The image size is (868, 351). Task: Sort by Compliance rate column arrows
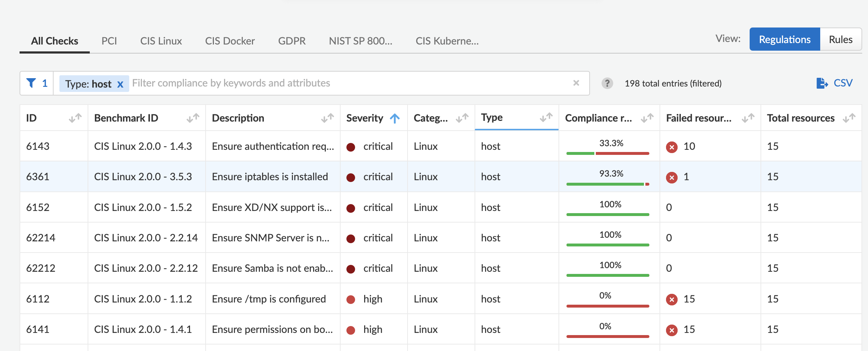click(x=647, y=118)
